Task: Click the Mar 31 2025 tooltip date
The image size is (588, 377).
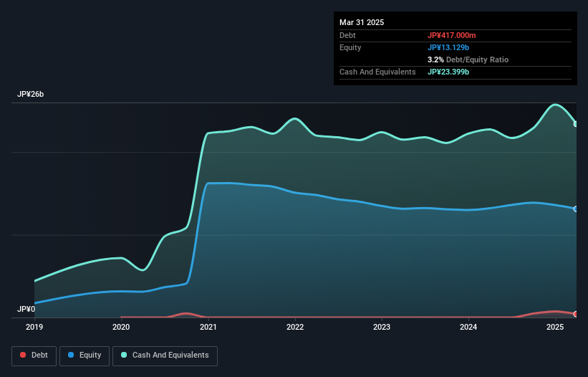Action: pos(362,22)
